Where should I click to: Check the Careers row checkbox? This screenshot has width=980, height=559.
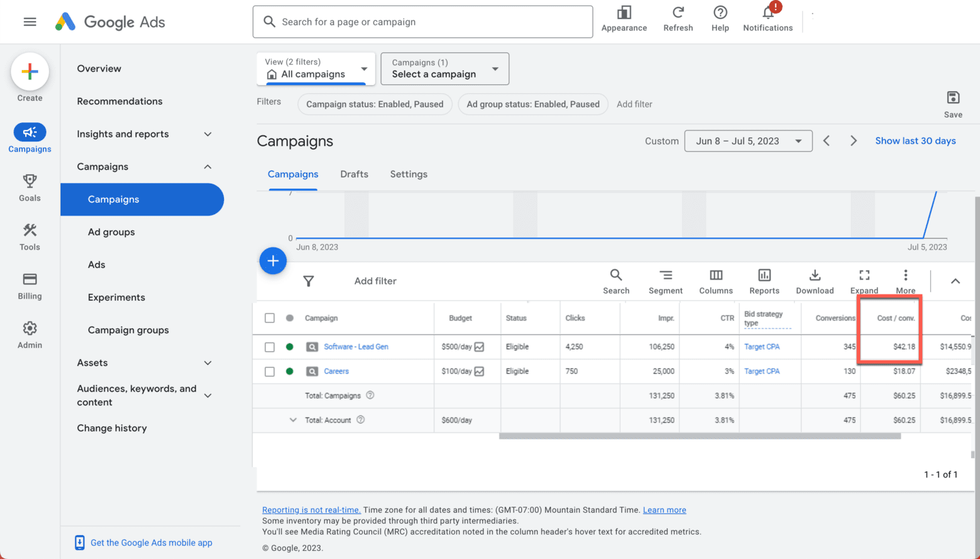(x=269, y=371)
